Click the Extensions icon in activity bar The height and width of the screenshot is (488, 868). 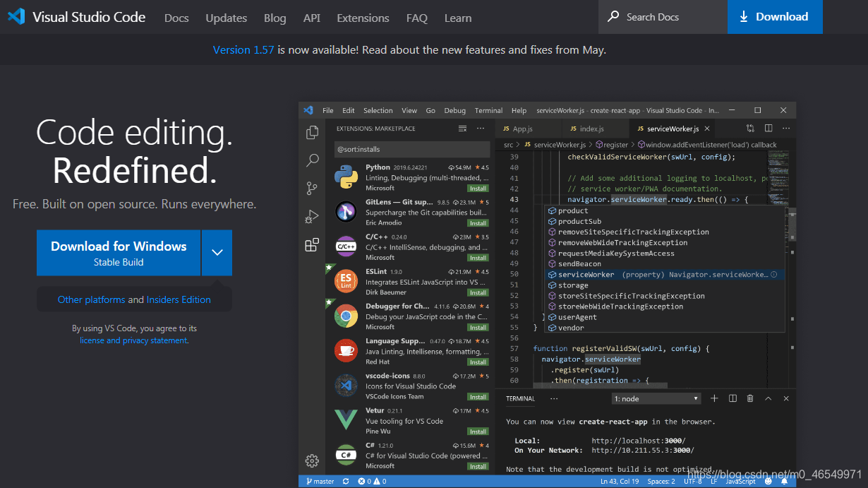coord(312,245)
